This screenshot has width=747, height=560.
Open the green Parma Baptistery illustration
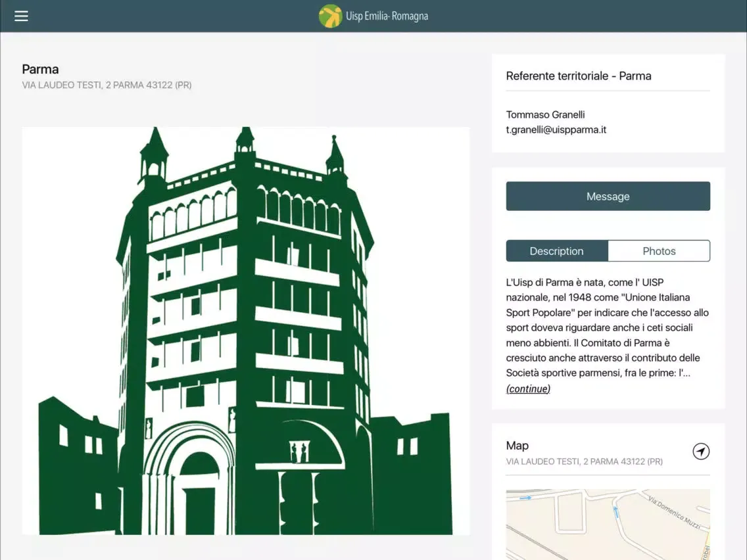pos(245,330)
